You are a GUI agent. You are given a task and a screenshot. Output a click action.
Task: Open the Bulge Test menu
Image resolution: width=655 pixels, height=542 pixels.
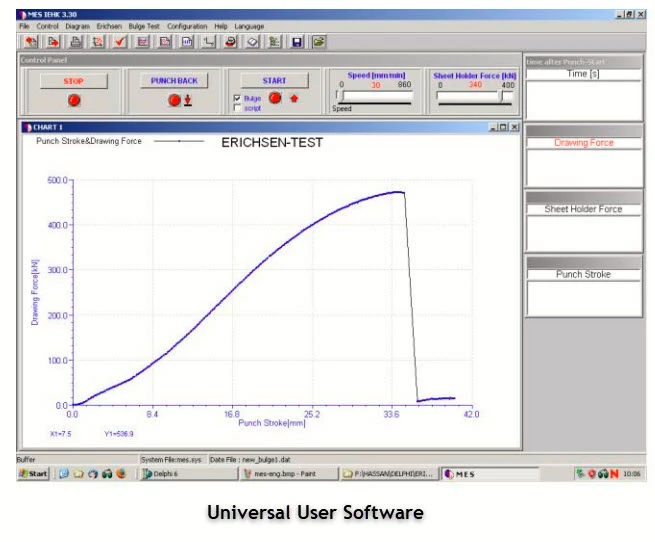(x=145, y=26)
